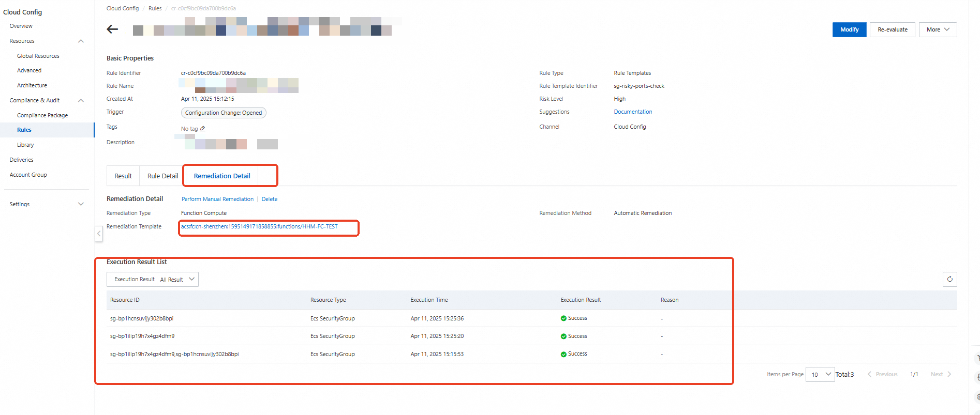Open the Documentation suggestions link
This screenshot has height=415, width=980.
pos(633,112)
